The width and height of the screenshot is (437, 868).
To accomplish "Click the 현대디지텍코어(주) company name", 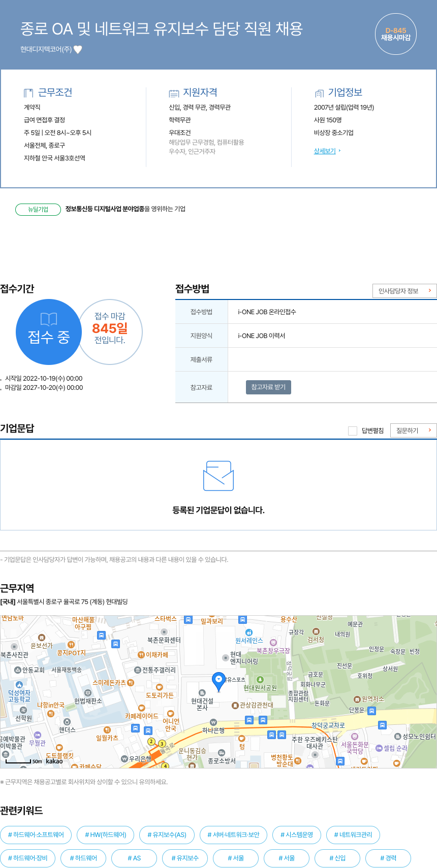I will click(46, 49).
